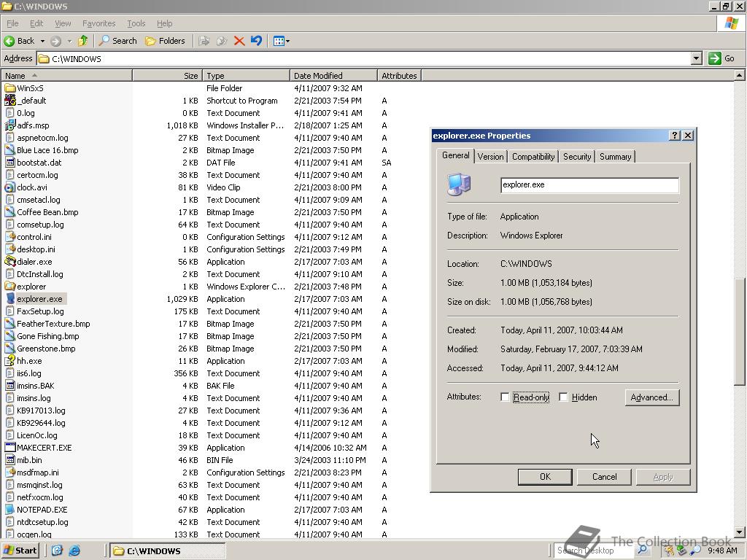Sort by the Type column header
Viewport: 747px width, 560px height.
pyautogui.click(x=246, y=76)
